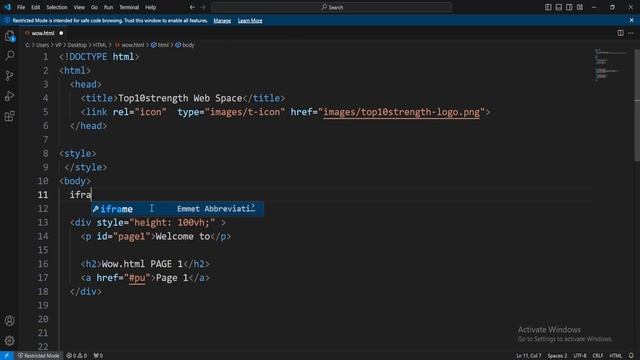Change language mode via HTML
This screenshot has height=360, width=640.
[x=616, y=356]
